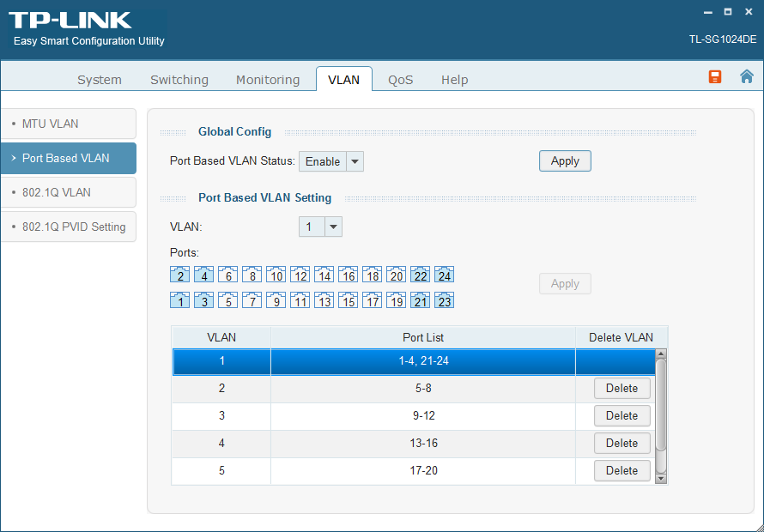The height and width of the screenshot is (532, 764).
Task: Select port 12 icon
Action: (x=300, y=275)
